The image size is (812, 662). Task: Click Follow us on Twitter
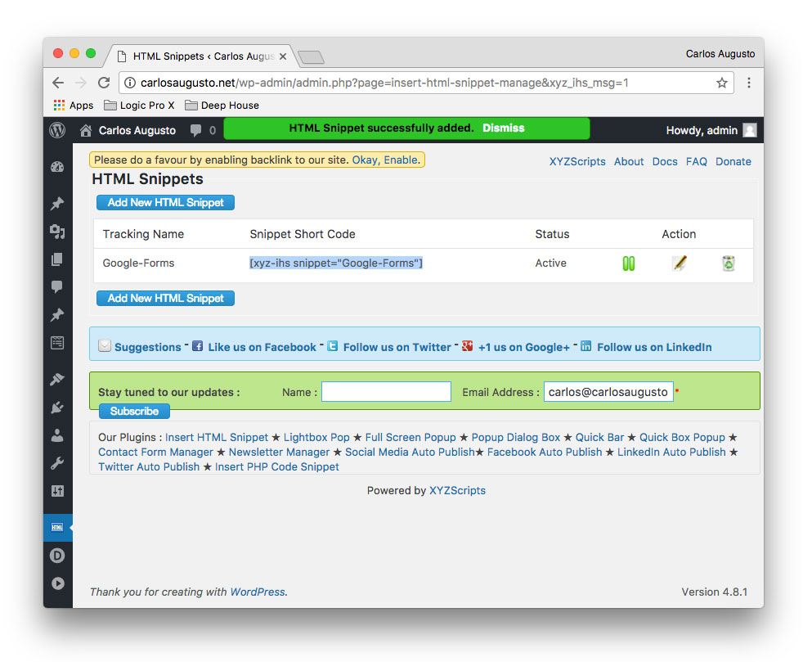pyautogui.click(x=397, y=347)
